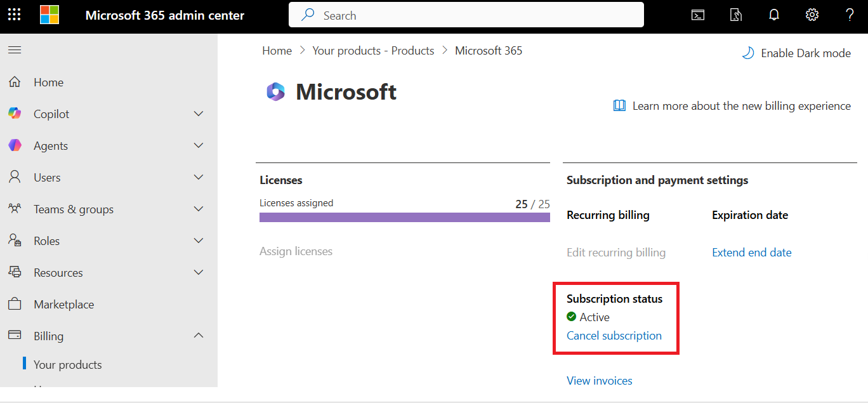Viewport: 868px width, 403px height.
Task: Click the green Active status checkmark
Action: [x=572, y=317]
